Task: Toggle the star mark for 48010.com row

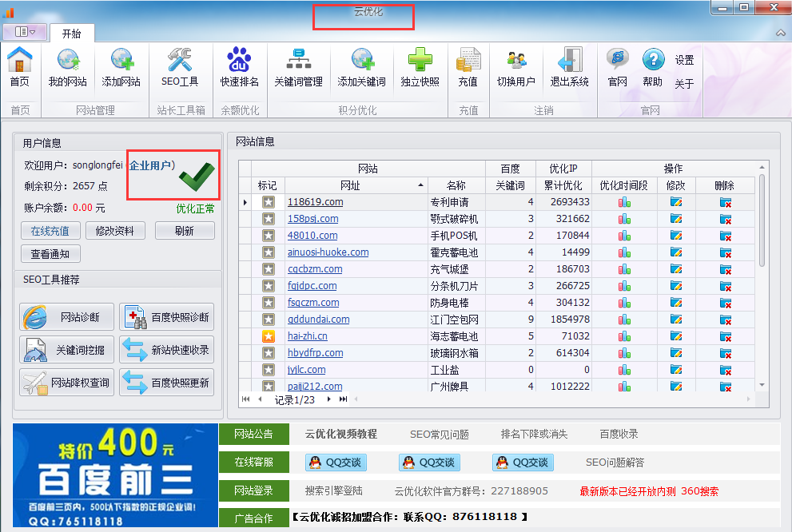Action: pyautogui.click(x=268, y=236)
